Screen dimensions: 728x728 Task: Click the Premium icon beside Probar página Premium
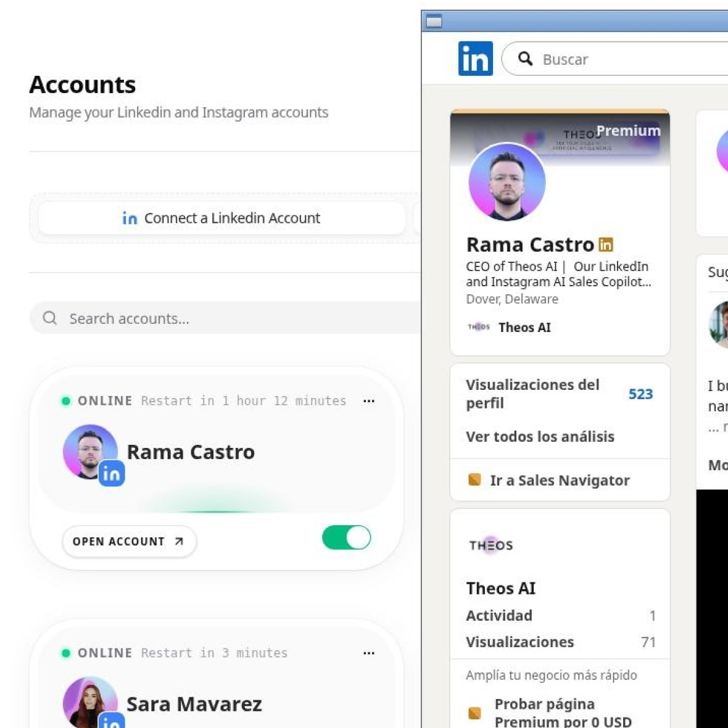click(474, 713)
